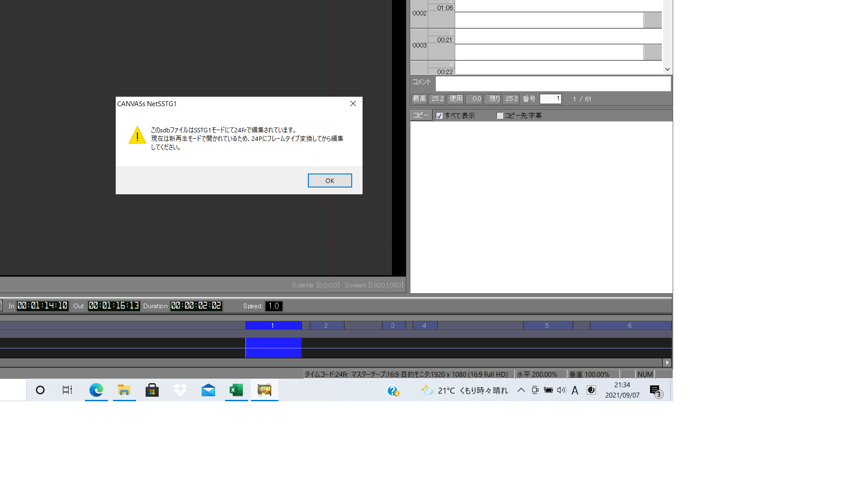This screenshot has width=868, height=488.
Task: Switch to Excel on taskbar
Action: pyautogui.click(x=236, y=390)
